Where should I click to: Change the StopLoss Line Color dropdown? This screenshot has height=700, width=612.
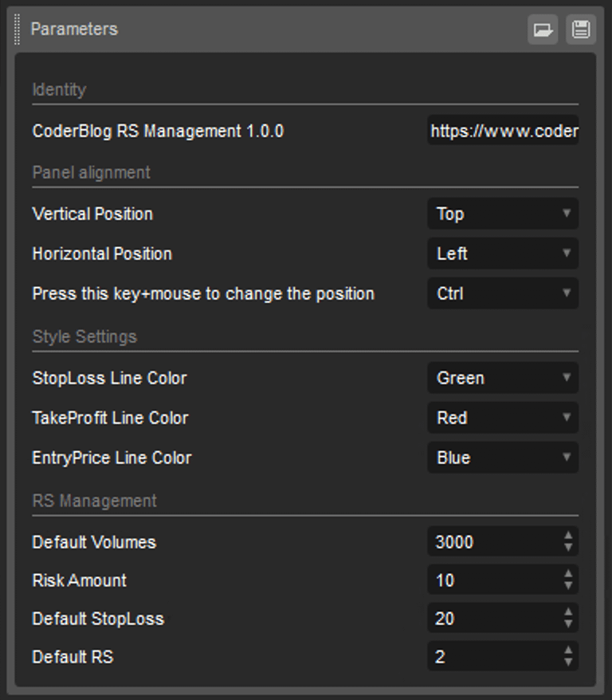503,378
